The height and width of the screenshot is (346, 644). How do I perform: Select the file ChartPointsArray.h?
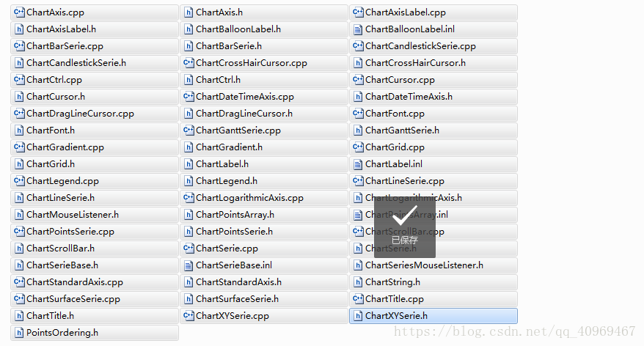pyautogui.click(x=263, y=215)
